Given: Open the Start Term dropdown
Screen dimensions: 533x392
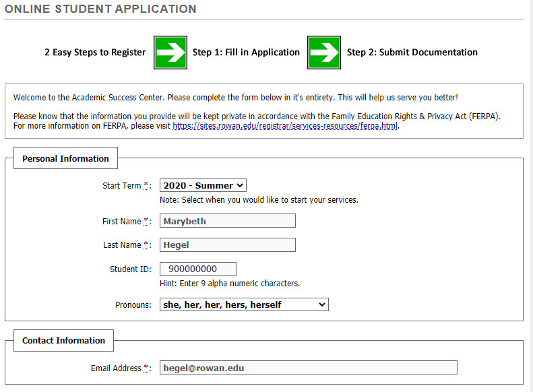Looking at the screenshot, I should [x=203, y=185].
